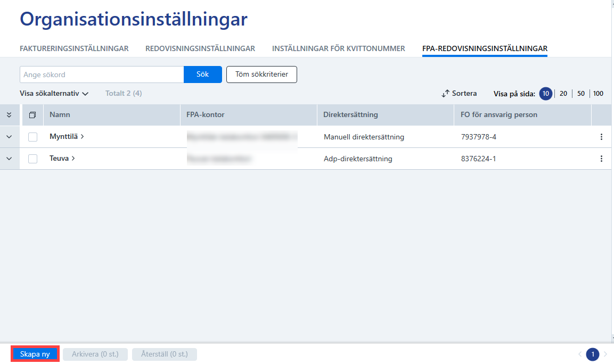This screenshot has height=364, width=614.
Task: Go to next page with right arrow
Action: tap(605, 354)
